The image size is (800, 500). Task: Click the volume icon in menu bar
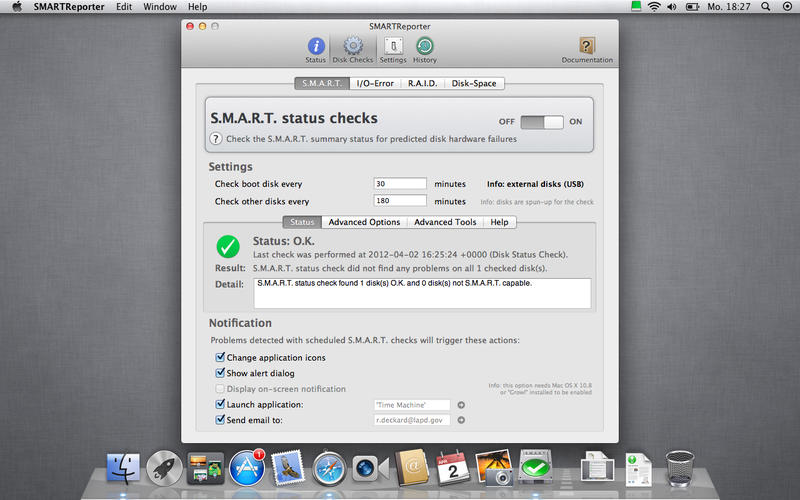[x=672, y=7]
